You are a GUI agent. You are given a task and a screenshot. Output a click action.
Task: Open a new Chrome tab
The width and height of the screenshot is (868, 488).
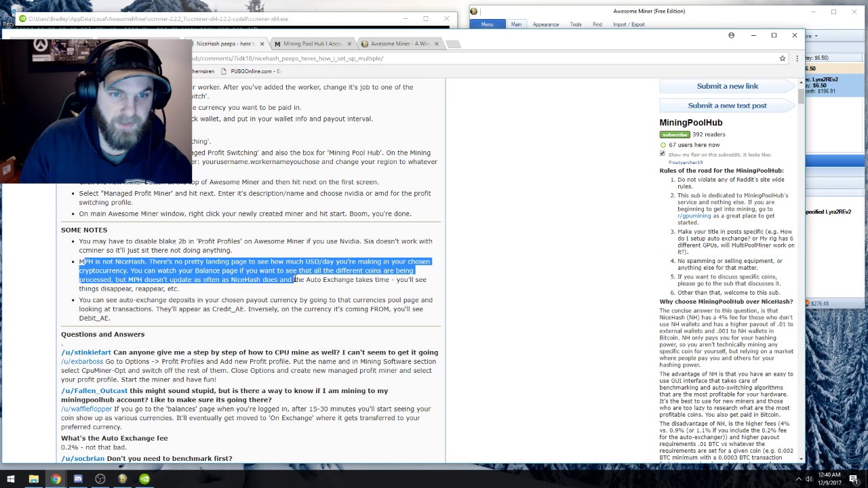click(454, 44)
